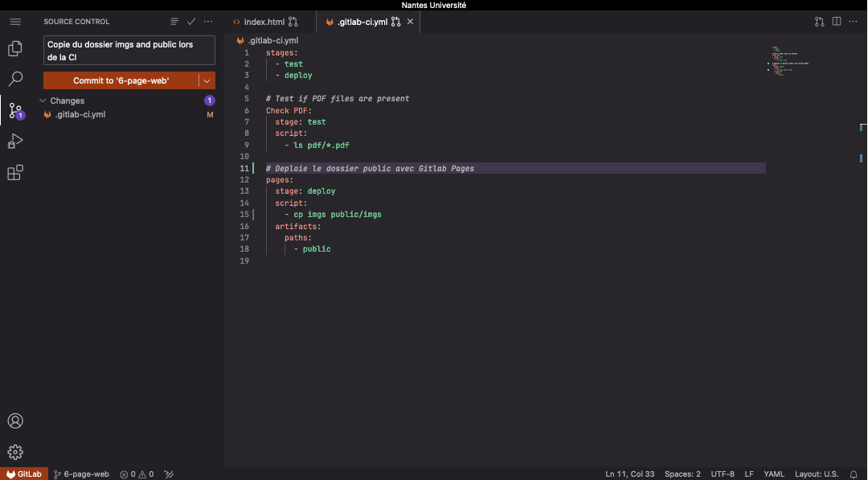Image resolution: width=868 pixels, height=480 pixels.
Task: Click the no ports forwarded status icon
Action: pyautogui.click(x=169, y=474)
